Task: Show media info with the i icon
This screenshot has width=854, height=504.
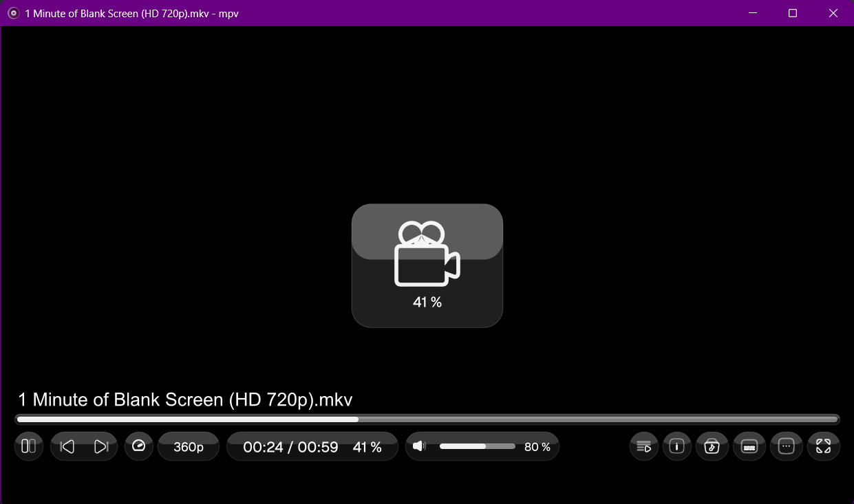Action: [677, 446]
